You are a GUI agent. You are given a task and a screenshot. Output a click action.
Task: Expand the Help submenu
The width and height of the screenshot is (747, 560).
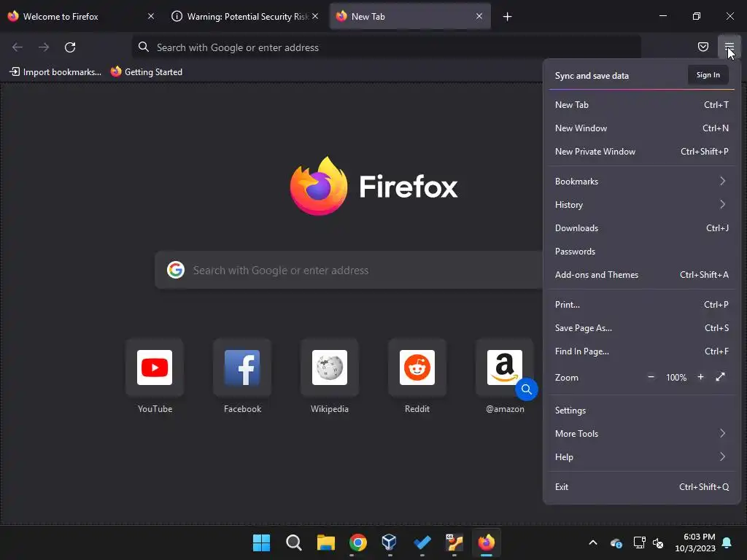[641, 457]
